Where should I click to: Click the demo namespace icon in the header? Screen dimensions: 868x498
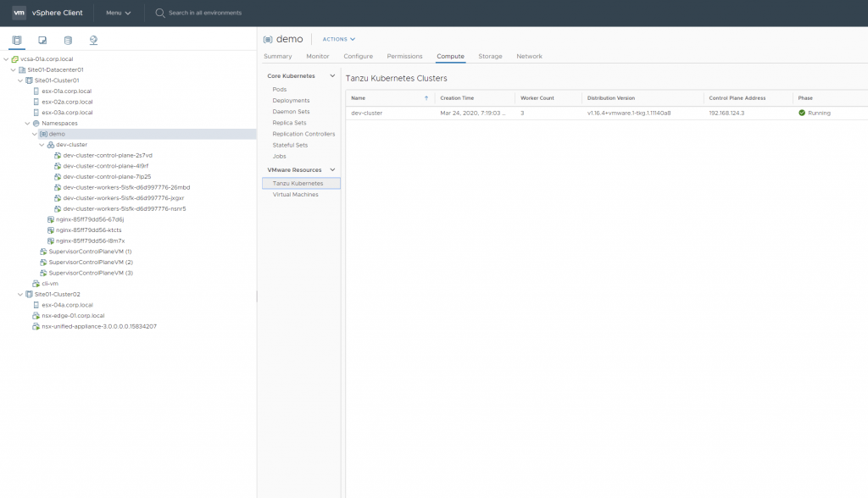click(268, 39)
